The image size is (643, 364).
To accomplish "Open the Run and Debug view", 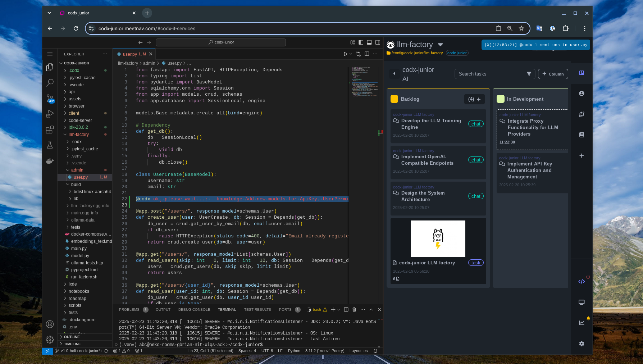I will coord(50,114).
